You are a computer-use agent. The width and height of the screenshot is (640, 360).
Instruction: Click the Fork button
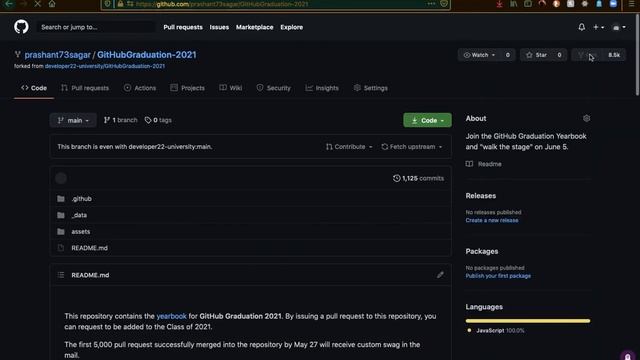click(587, 55)
